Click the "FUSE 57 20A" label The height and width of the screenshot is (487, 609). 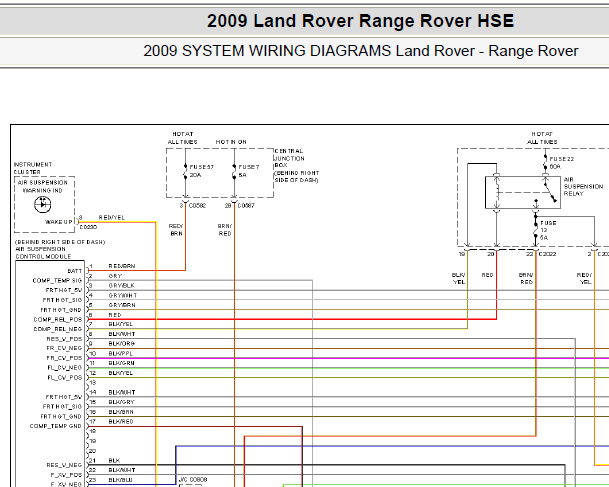[x=201, y=171]
